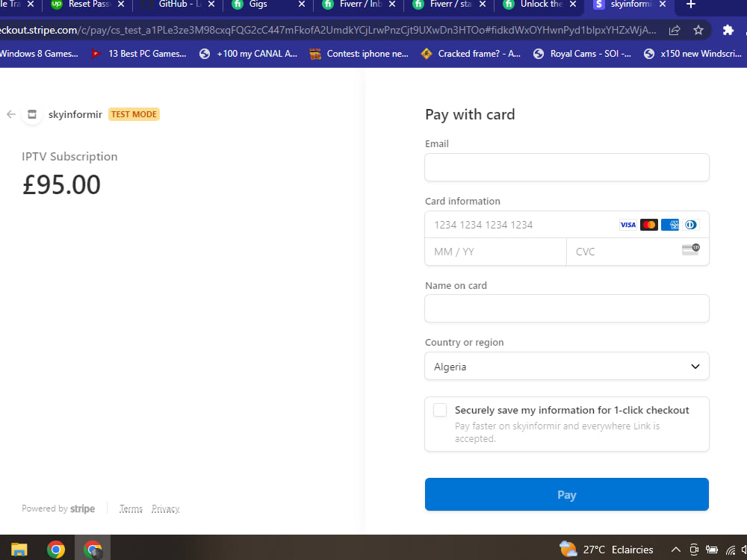
Task: Click the checkout.stripe.com address bar URL
Action: pos(328,30)
